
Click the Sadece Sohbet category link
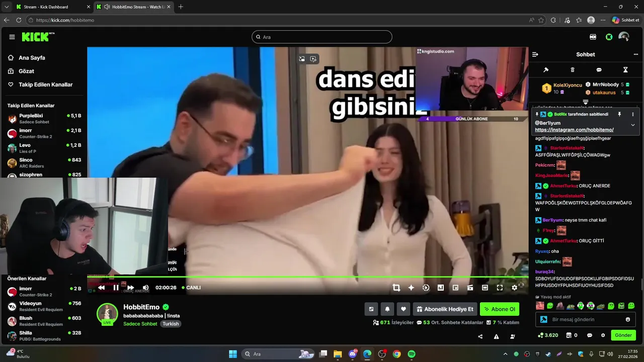pos(140,324)
